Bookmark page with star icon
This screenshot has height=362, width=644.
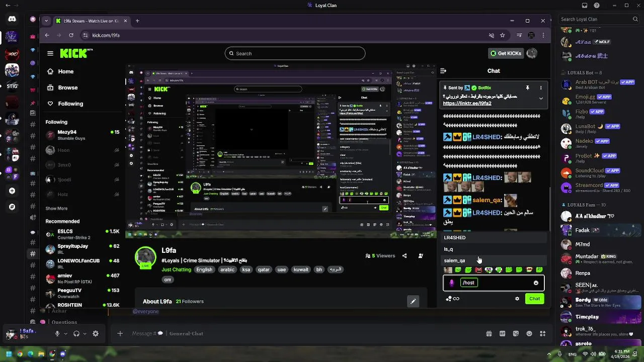502,35
